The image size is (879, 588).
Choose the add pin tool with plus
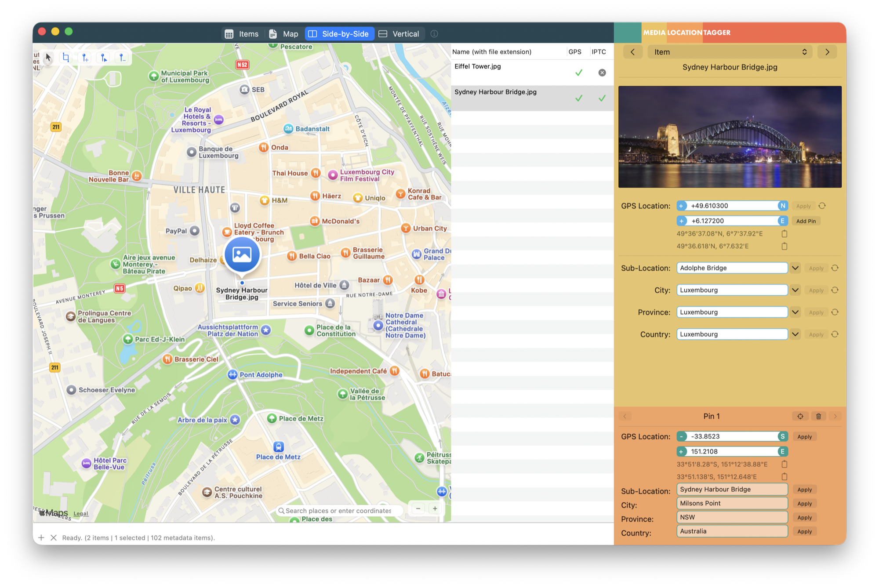click(85, 58)
